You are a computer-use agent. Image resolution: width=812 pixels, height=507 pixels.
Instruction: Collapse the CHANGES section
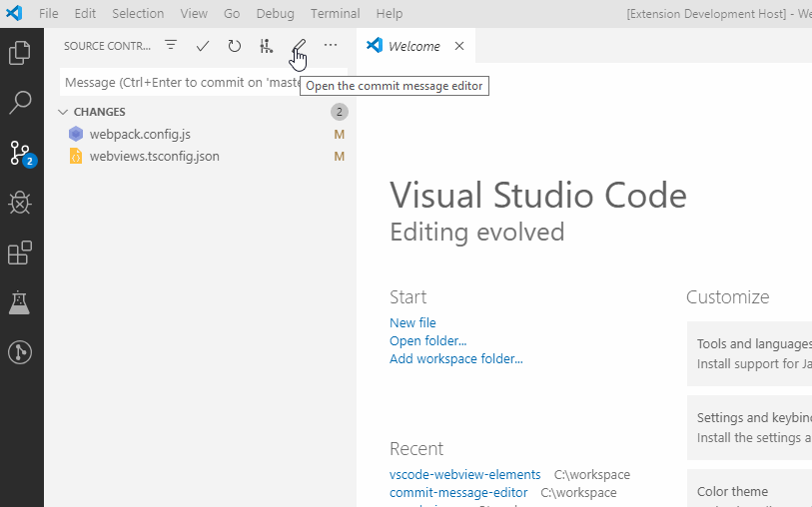(63, 112)
